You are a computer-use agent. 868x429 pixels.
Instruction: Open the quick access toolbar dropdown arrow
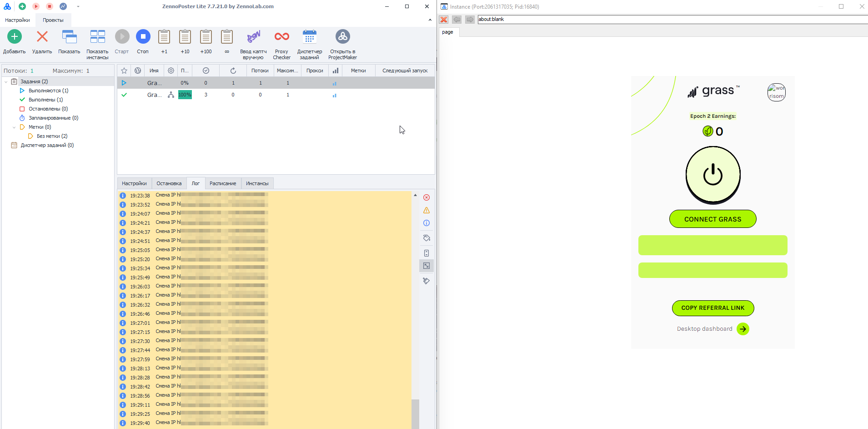[78, 6]
